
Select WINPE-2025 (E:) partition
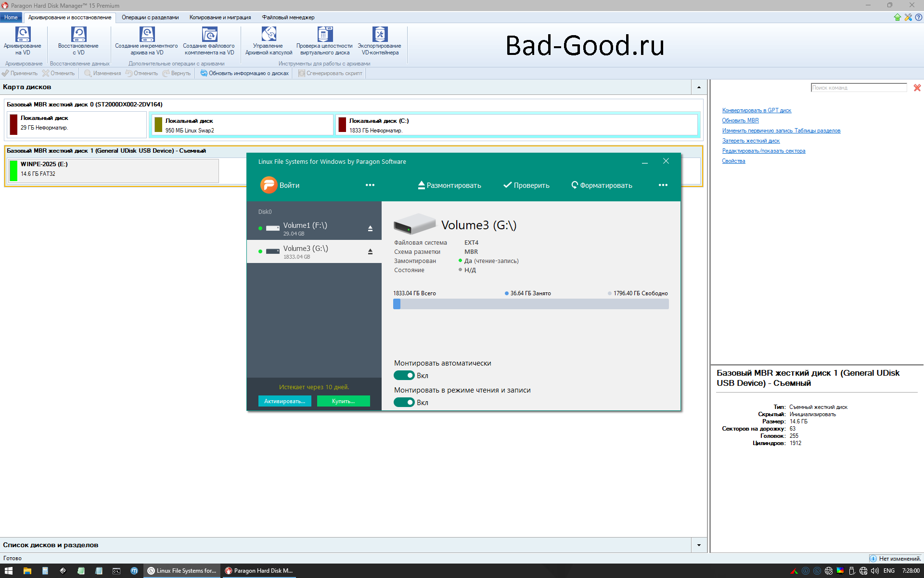tap(113, 171)
